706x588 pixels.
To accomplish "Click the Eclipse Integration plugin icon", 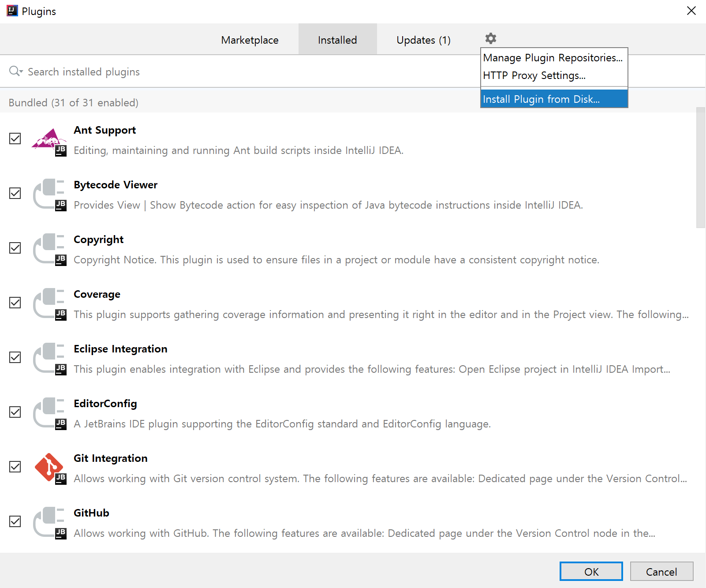I will pyautogui.click(x=49, y=359).
